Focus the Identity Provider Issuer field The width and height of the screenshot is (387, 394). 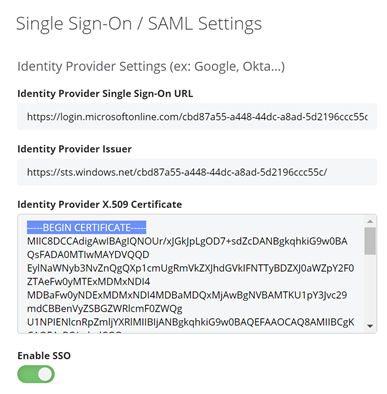tap(197, 172)
